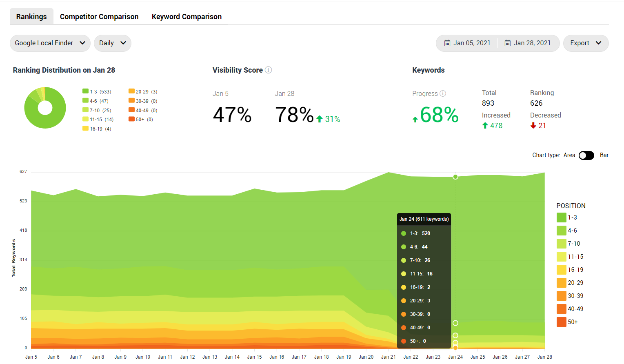Click the 16-19 legend color swatch

coord(562,270)
